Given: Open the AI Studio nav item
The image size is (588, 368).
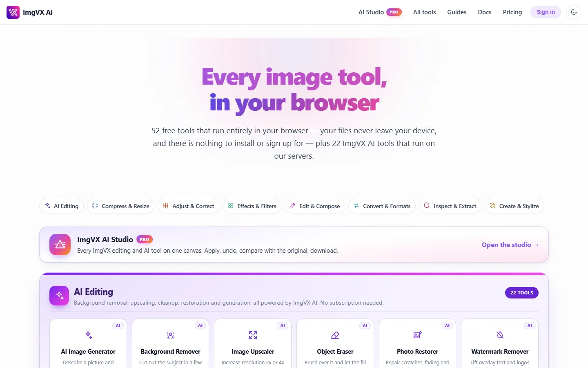Looking at the screenshot, I should coord(380,12).
